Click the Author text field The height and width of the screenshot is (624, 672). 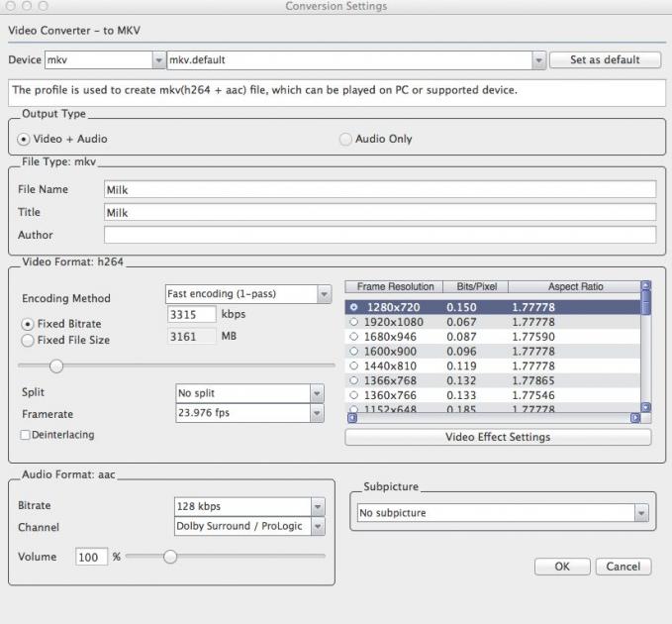[x=380, y=235]
